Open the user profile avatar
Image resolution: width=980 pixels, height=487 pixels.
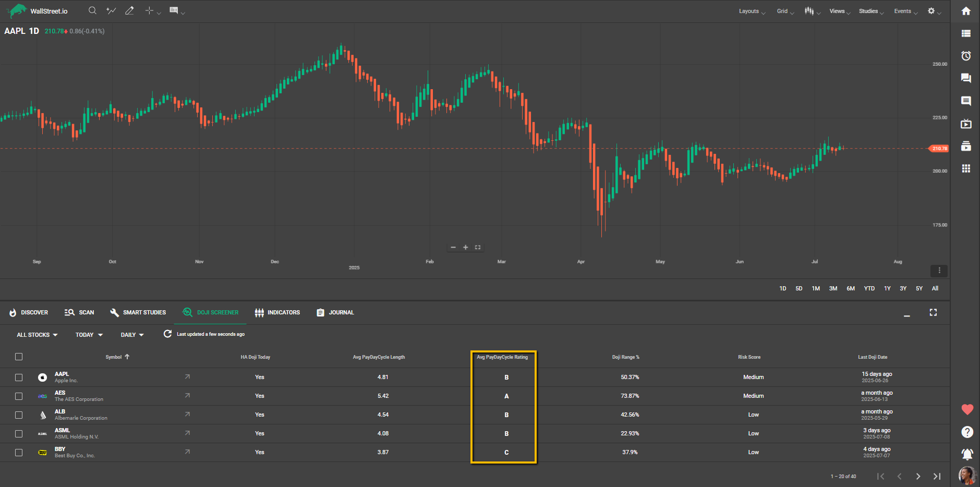[967, 476]
